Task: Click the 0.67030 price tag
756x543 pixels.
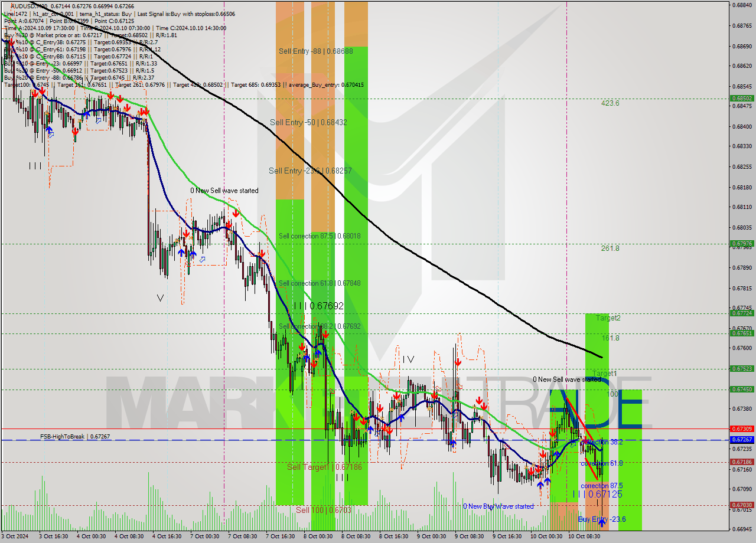Action: click(x=742, y=505)
